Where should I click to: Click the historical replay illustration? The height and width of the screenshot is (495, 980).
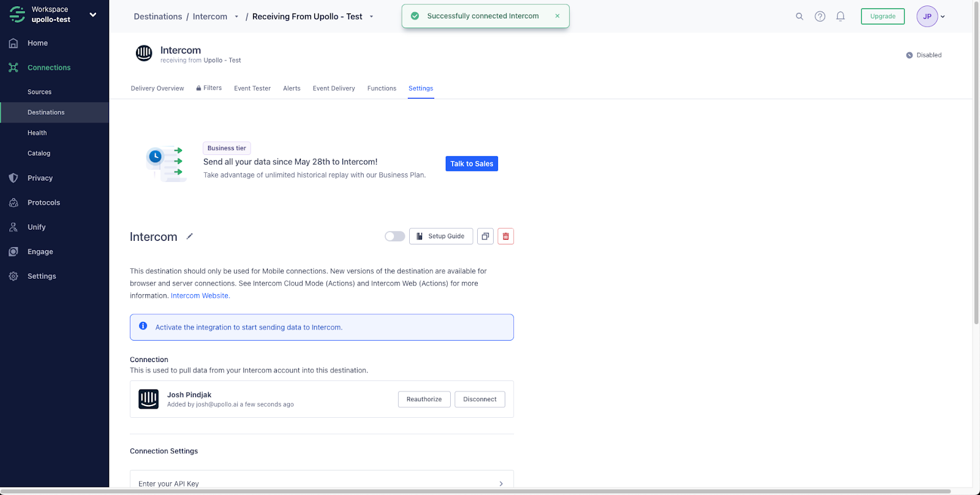coord(165,163)
